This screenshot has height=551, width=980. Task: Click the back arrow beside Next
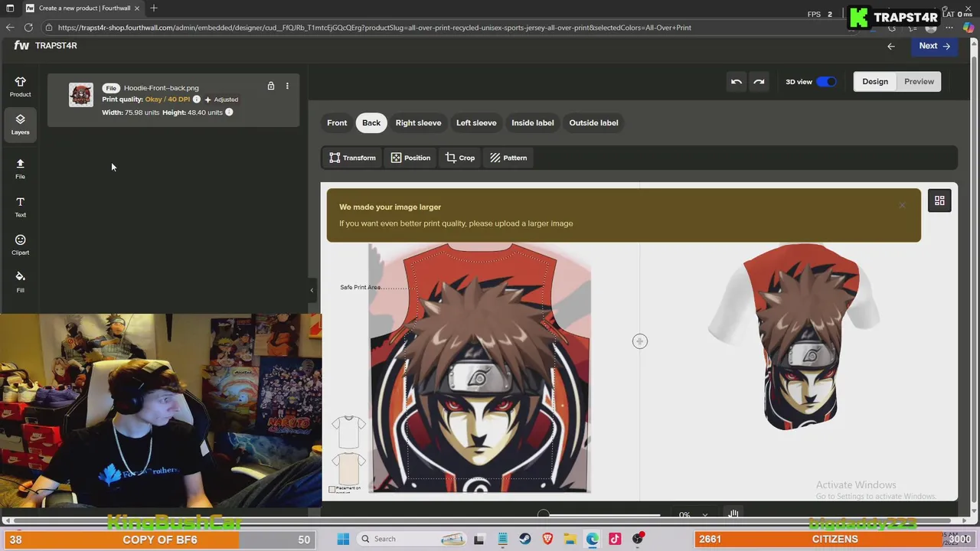[890, 46]
